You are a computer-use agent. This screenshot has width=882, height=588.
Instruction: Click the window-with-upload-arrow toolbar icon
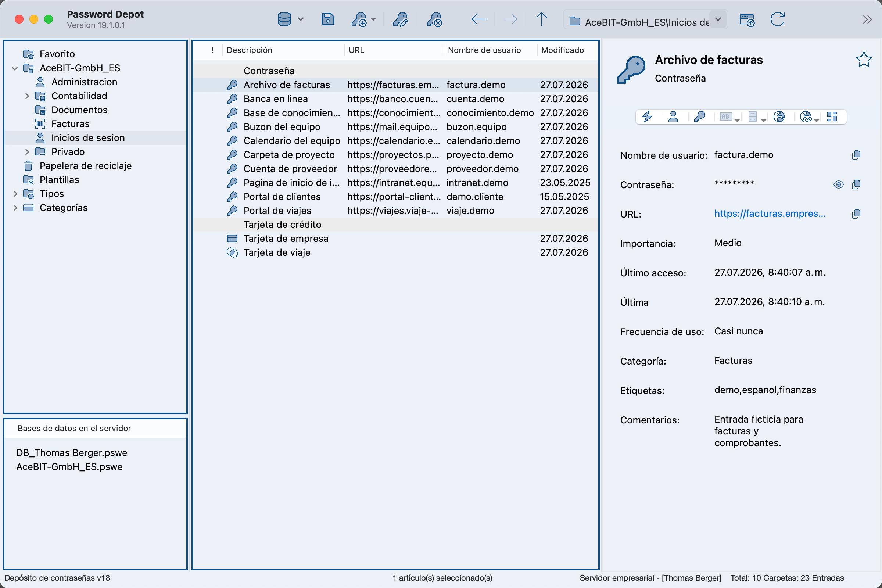click(747, 20)
